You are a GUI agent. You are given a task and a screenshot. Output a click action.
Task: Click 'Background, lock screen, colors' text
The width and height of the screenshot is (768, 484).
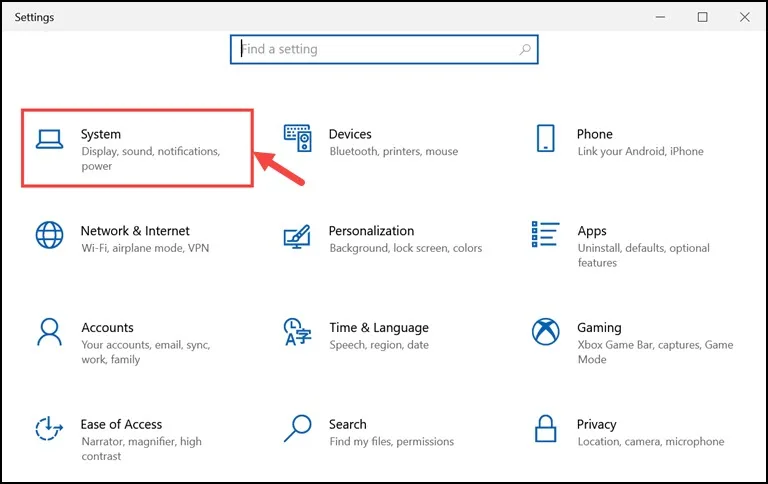tap(406, 248)
